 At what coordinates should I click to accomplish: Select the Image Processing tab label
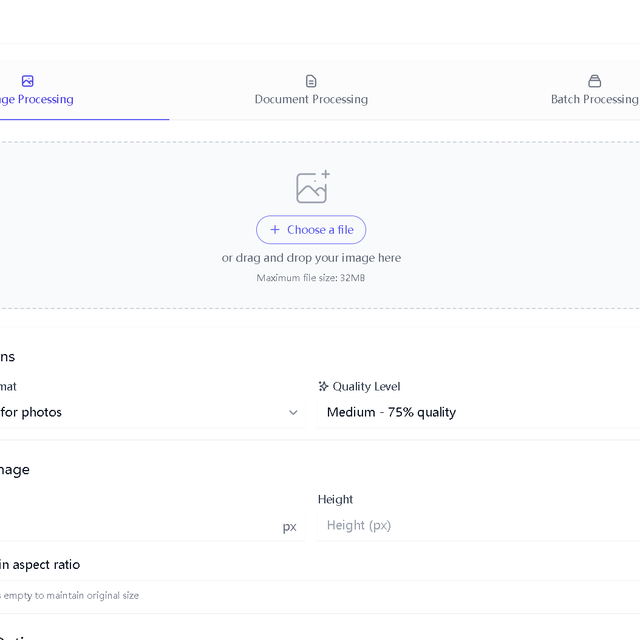[36, 99]
